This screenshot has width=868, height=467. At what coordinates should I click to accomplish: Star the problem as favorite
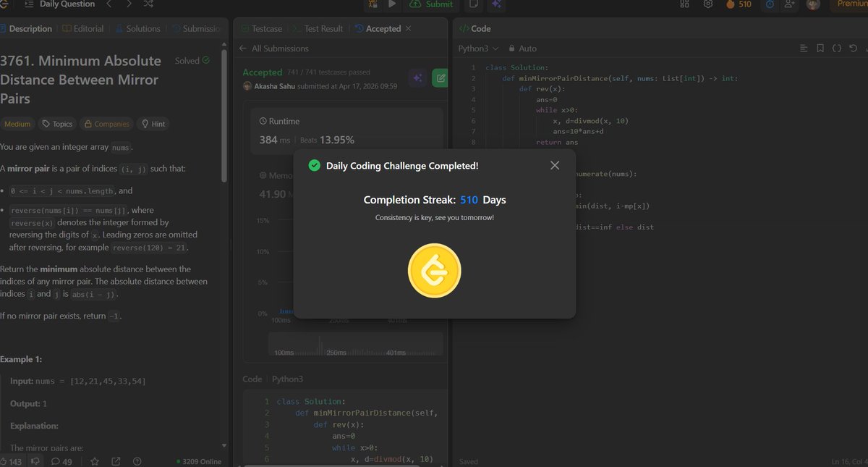(93, 462)
